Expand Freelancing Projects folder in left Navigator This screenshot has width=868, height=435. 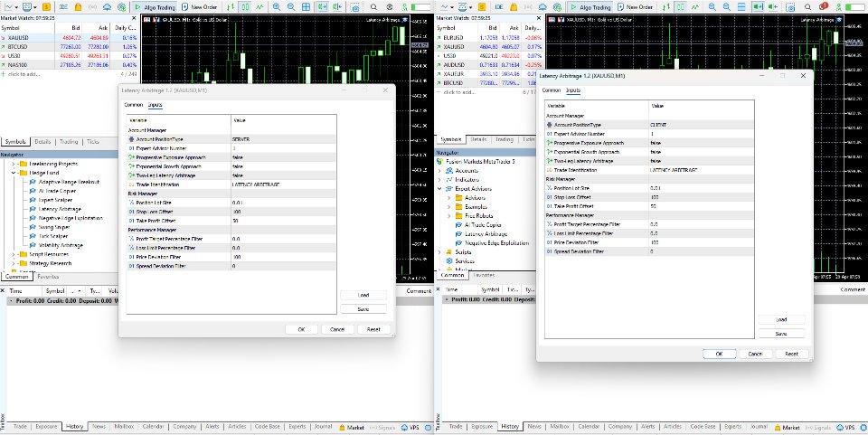pos(14,164)
